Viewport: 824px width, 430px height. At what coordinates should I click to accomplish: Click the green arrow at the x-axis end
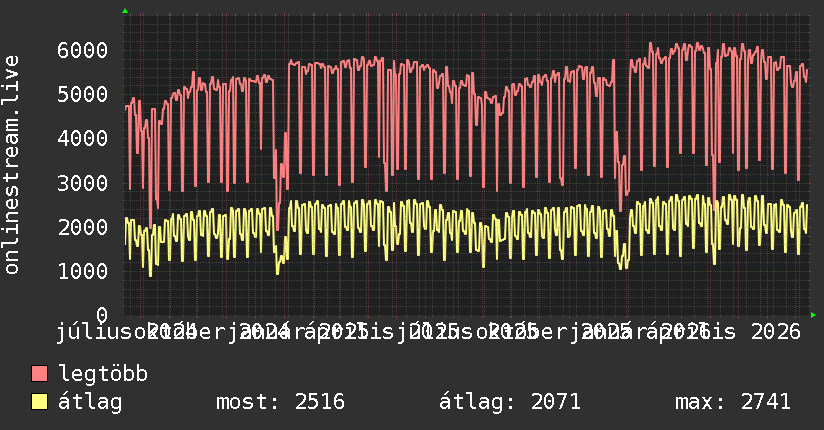pos(813,315)
